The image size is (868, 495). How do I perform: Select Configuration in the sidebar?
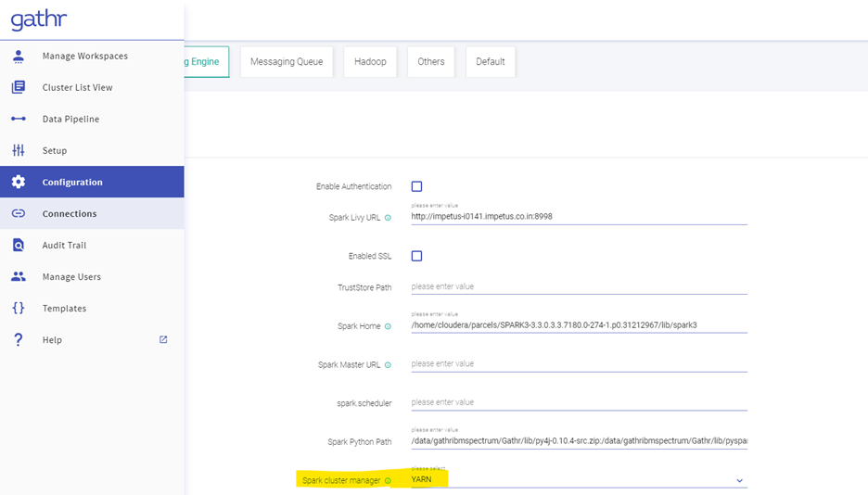point(92,182)
